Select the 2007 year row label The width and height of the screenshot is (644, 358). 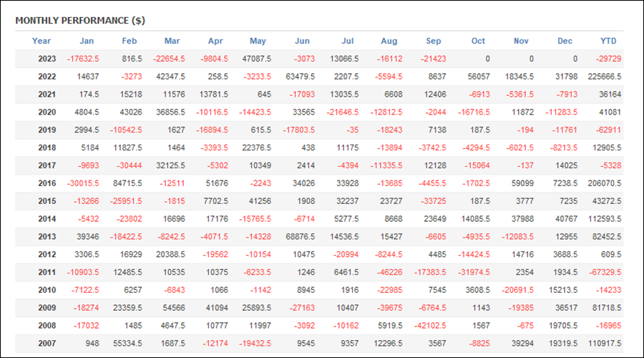coord(47,343)
